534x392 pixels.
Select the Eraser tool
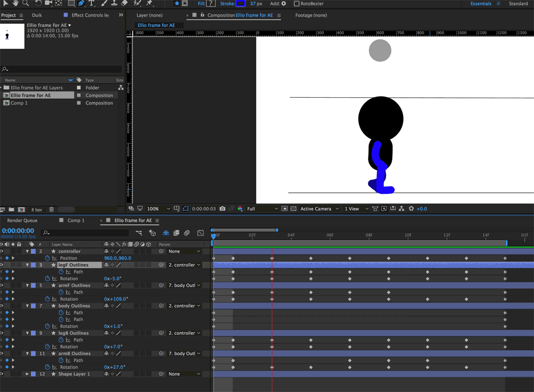click(x=124, y=4)
